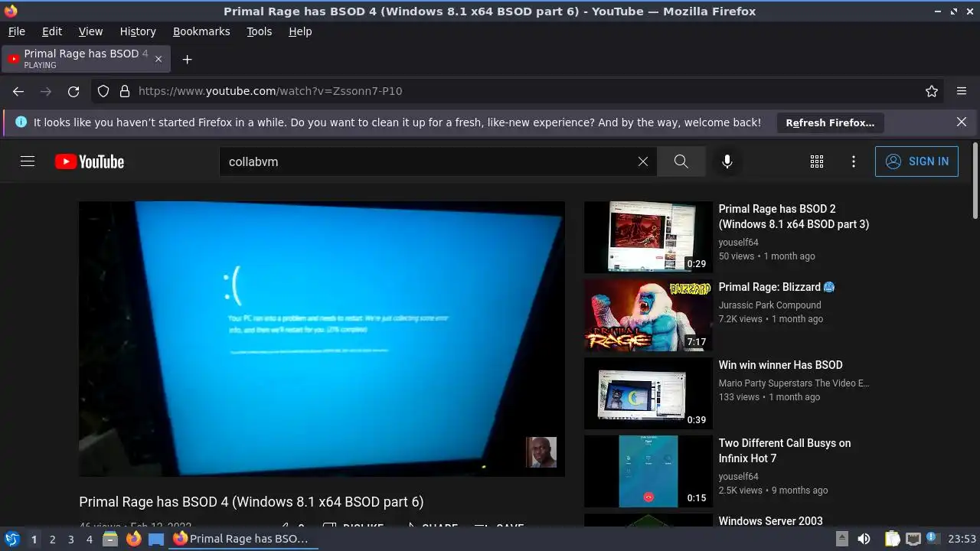
Task: Open the network tray icon
Action: coord(913,539)
